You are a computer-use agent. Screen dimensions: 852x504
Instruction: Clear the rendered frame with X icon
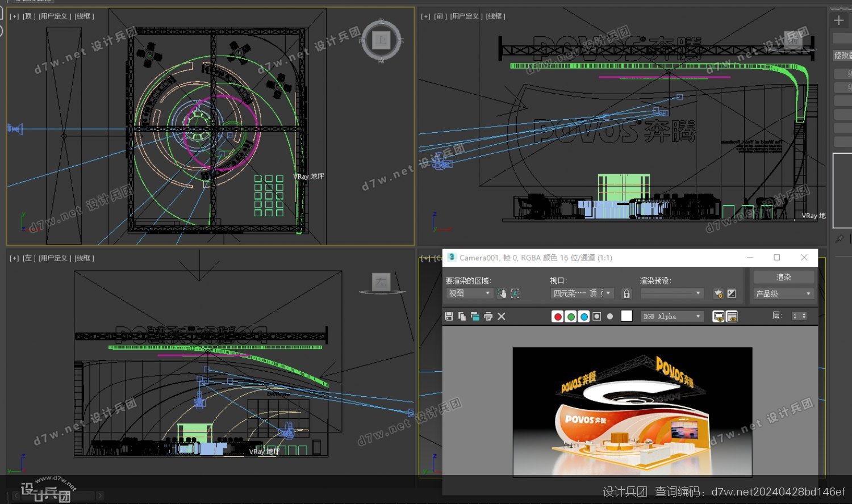point(502,316)
